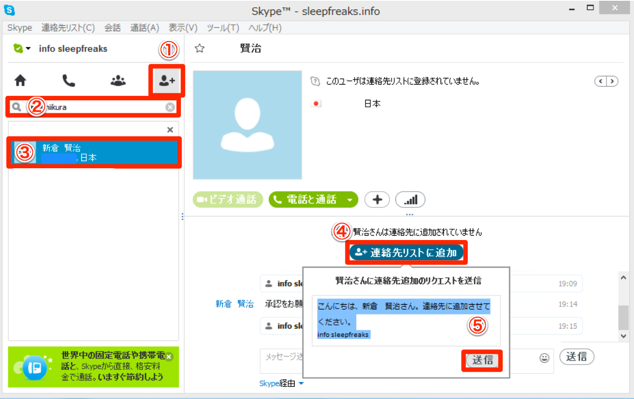Click the 電話と通話 call button
The width and height of the screenshot is (634, 399).
click(306, 199)
